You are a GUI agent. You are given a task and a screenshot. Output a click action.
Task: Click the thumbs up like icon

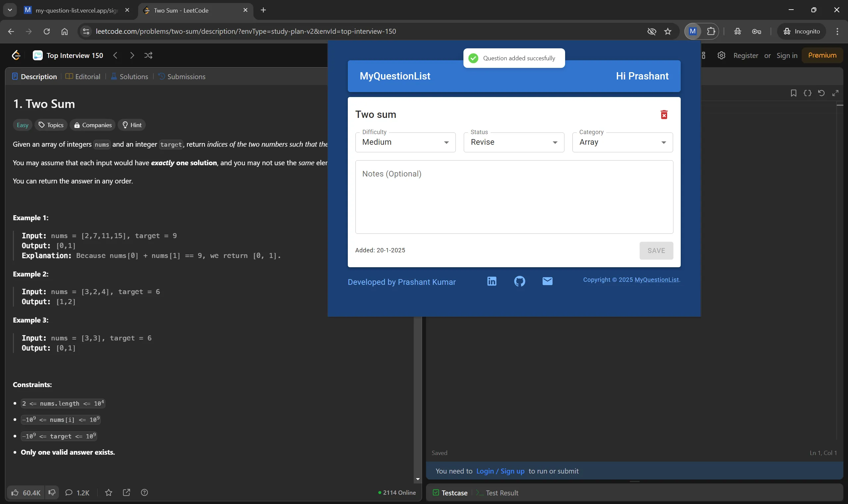point(15,492)
